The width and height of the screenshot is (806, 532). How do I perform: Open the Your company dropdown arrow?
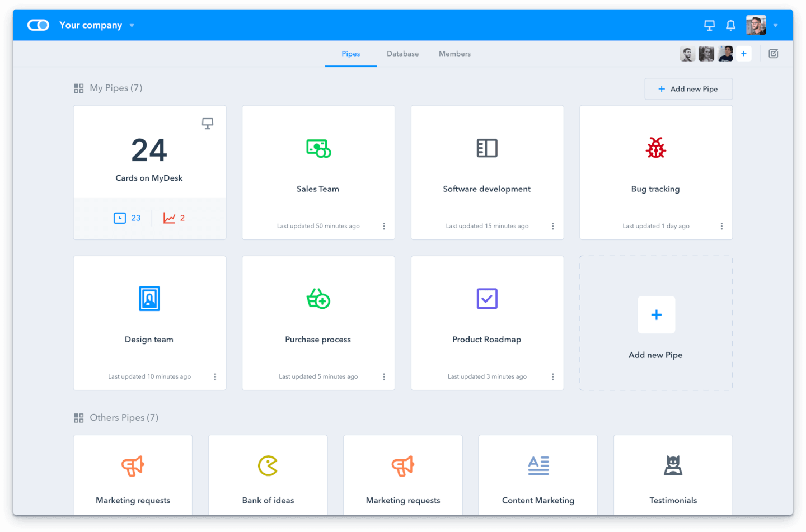pos(132,26)
